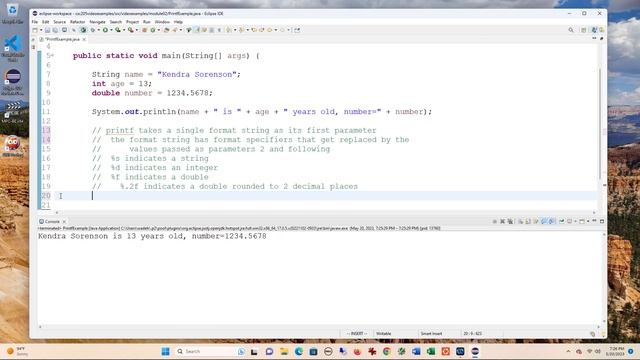Close the PrintfExample.java editor tab

coord(84,39)
